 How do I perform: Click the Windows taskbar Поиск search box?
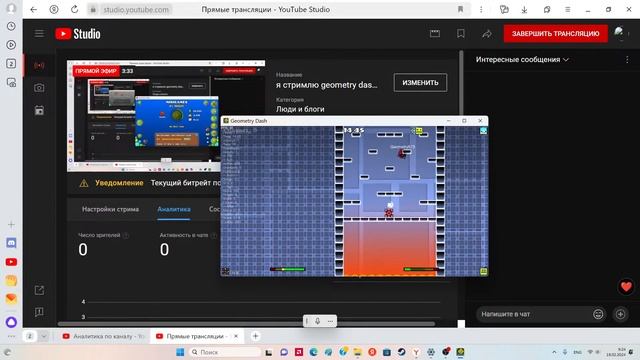click(225, 352)
